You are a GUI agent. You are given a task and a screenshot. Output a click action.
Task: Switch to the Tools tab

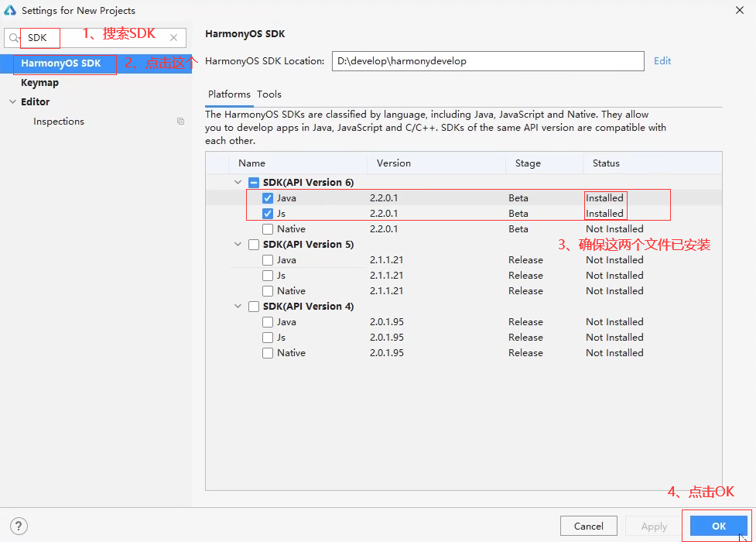(269, 94)
